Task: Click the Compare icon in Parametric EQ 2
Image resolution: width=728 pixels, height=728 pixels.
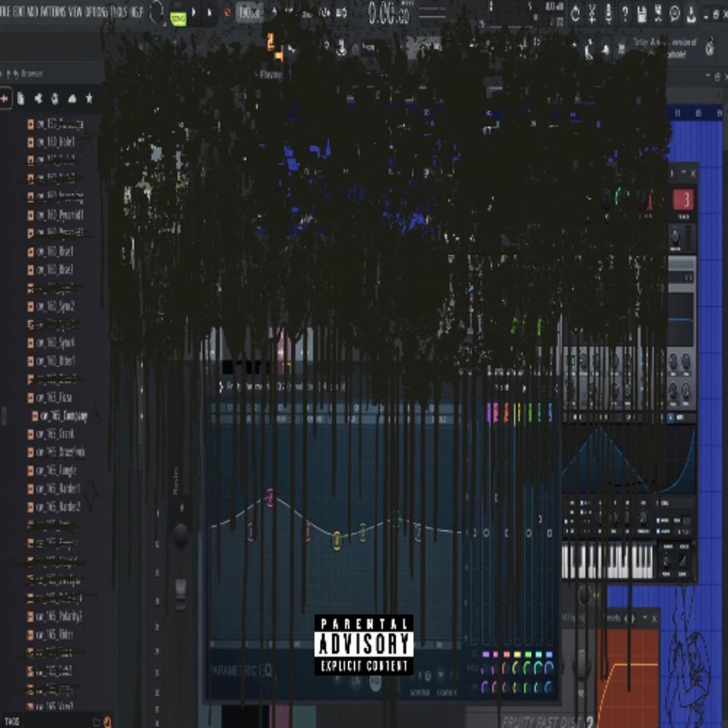Action: (440, 675)
